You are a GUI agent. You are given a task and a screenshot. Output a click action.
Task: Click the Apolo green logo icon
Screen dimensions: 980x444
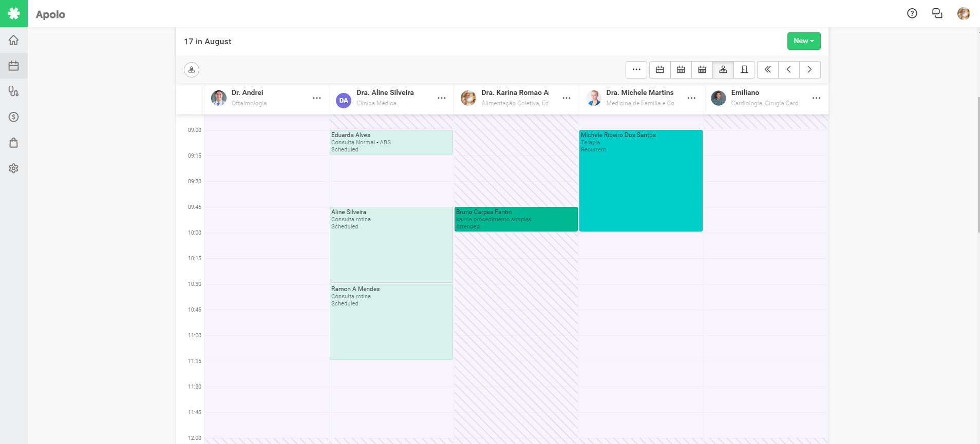(14, 13)
